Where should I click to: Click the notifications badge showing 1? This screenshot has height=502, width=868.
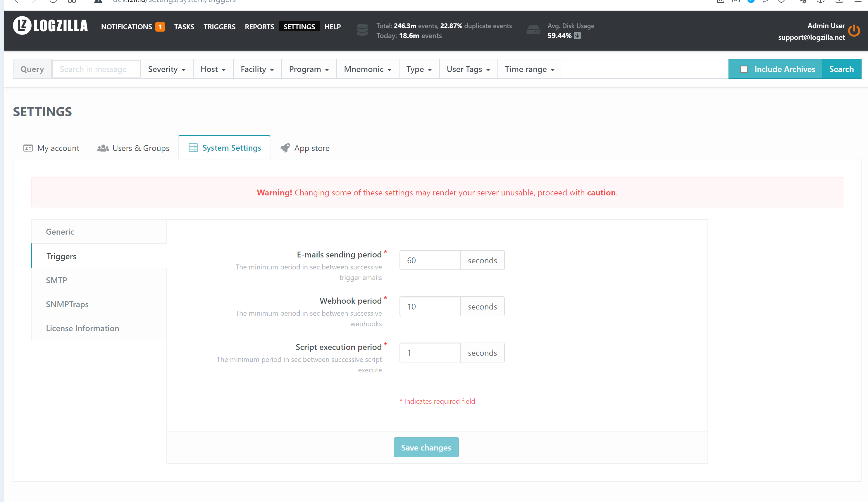(x=160, y=27)
